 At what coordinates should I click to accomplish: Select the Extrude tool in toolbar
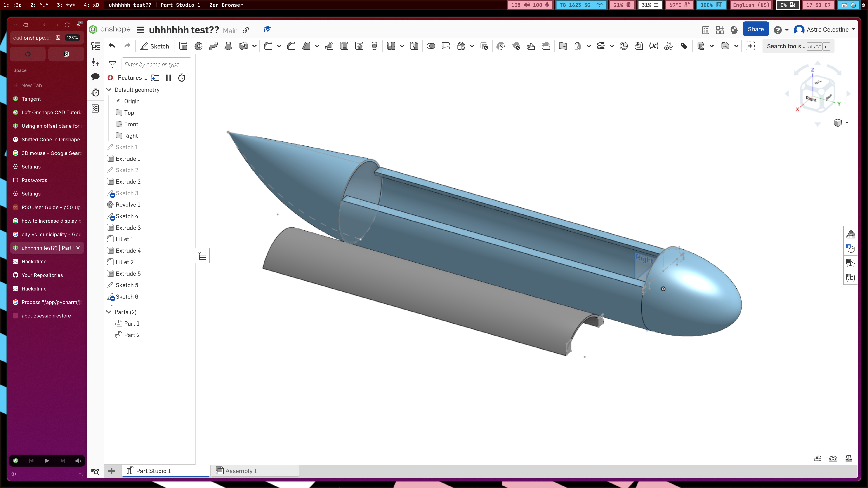tap(183, 46)
